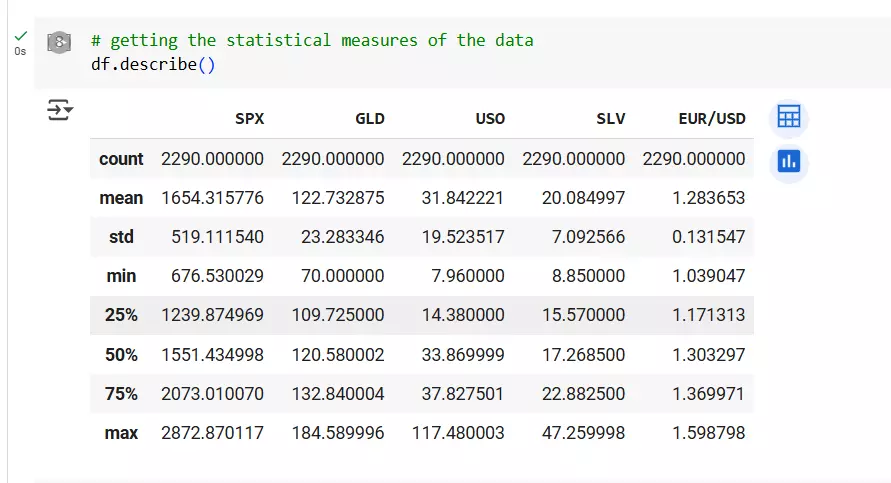Select the mean row label

point(121,198)
